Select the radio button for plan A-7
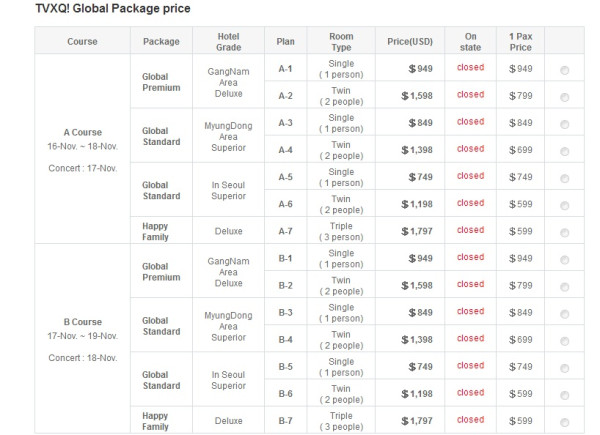 click(x=564, y=233)
